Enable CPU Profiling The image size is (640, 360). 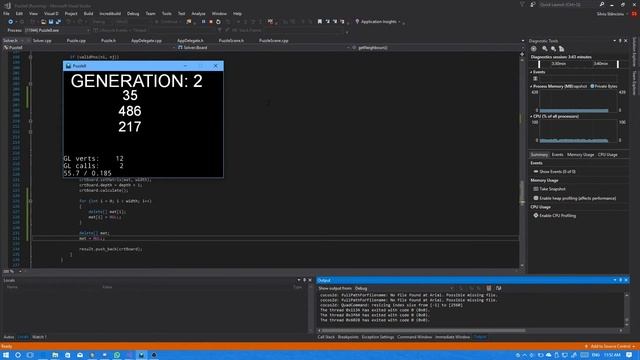[555, 216]
